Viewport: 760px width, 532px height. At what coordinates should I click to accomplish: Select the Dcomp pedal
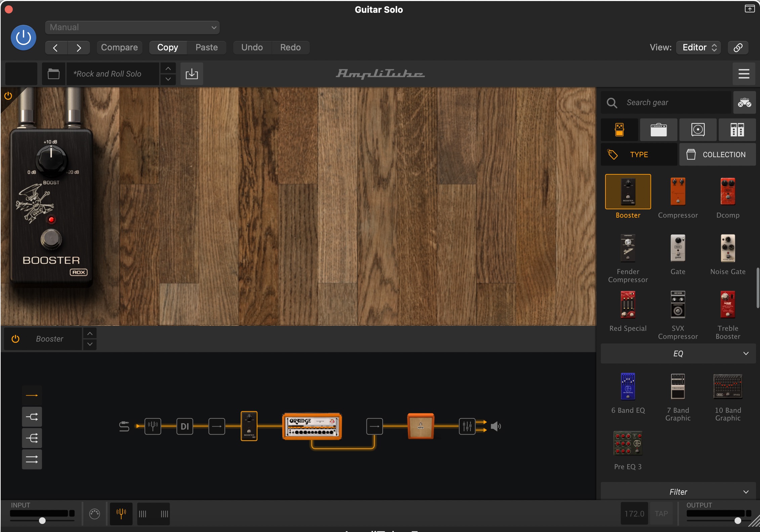coord(728,191)
